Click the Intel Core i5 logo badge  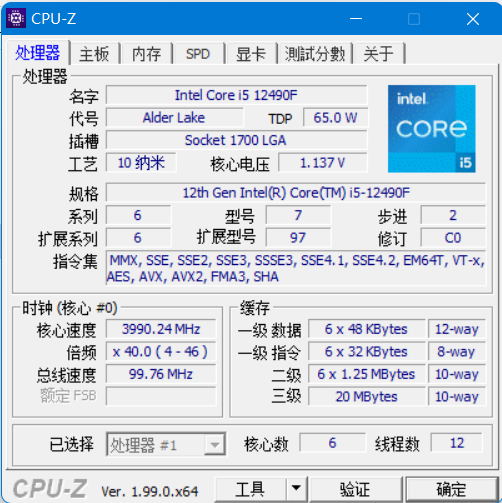(432, 129)
